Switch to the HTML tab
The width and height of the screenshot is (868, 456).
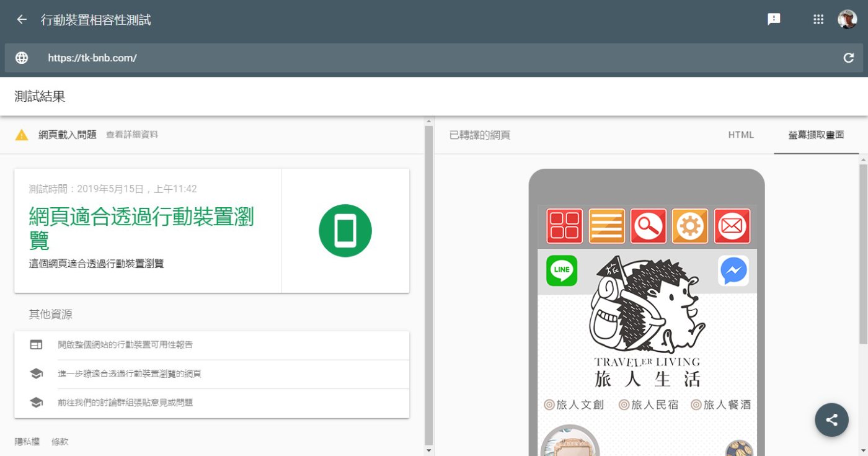(741, 135)
